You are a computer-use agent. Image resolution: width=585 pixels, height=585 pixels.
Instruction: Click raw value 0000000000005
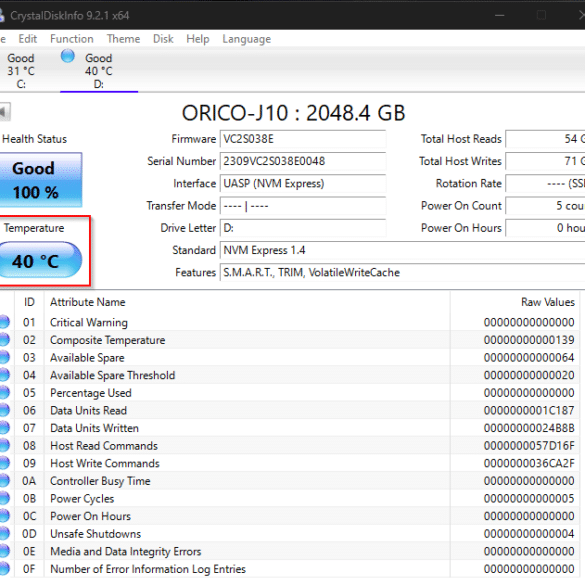click(x=529, y=498)
